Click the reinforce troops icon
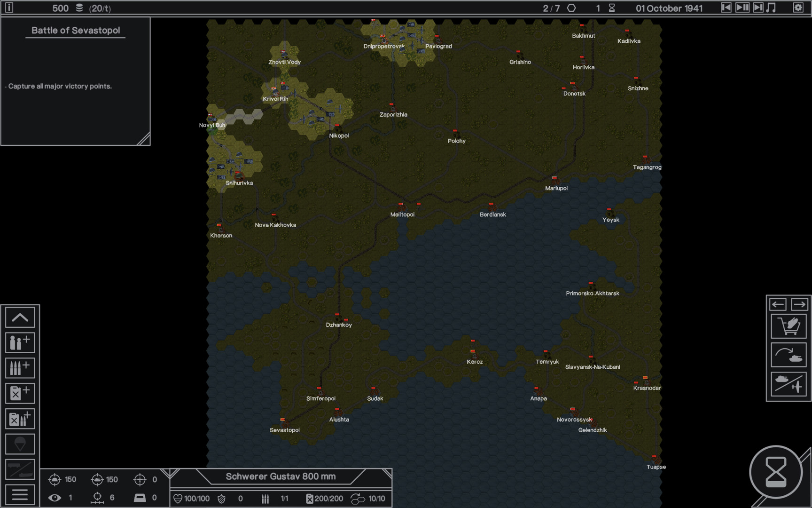This screenshot has width=812, height=508. 20,342
